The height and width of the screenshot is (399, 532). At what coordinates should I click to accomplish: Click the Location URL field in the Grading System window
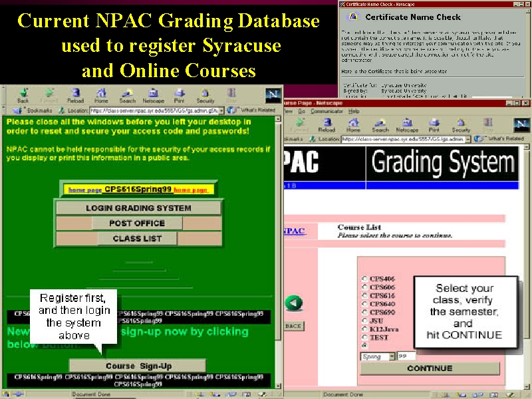coord(403,139)
